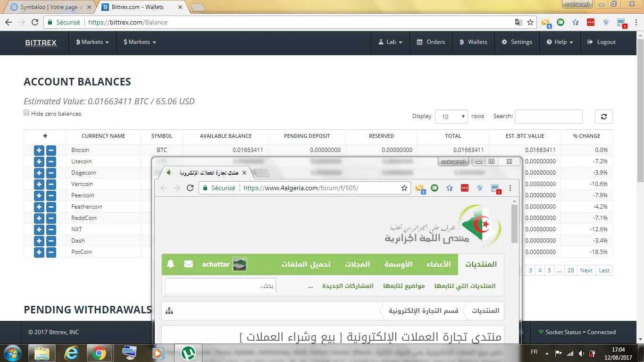Log out using the Logout link

coord(602,42)
